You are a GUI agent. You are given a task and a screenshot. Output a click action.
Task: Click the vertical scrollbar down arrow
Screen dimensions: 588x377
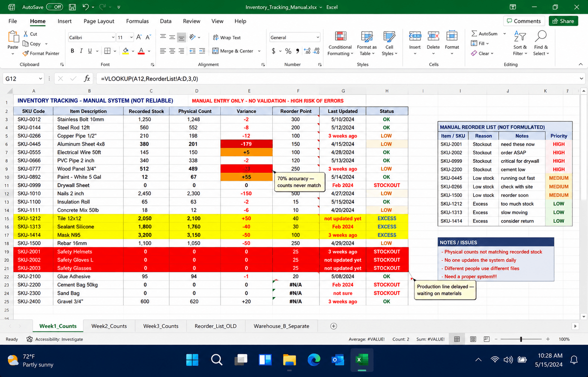(583, 317)
